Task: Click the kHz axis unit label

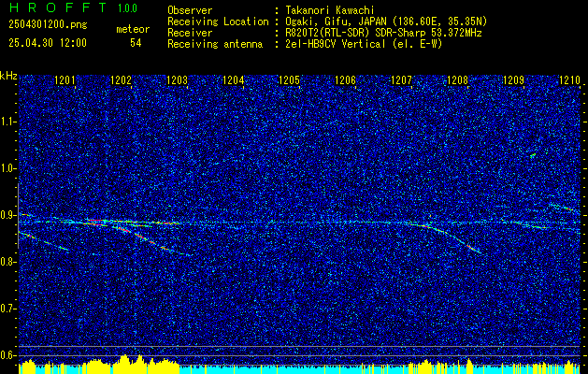Action: 8,76
